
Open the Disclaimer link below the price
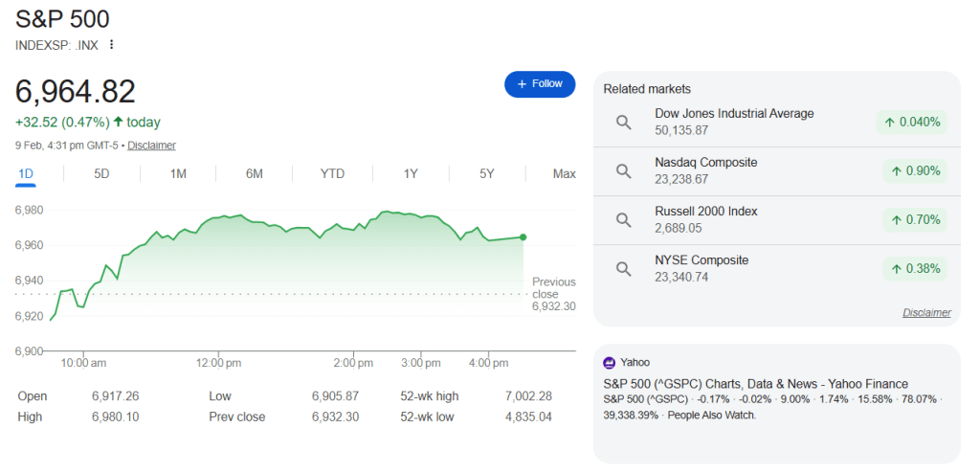click(x=152, y=146)
